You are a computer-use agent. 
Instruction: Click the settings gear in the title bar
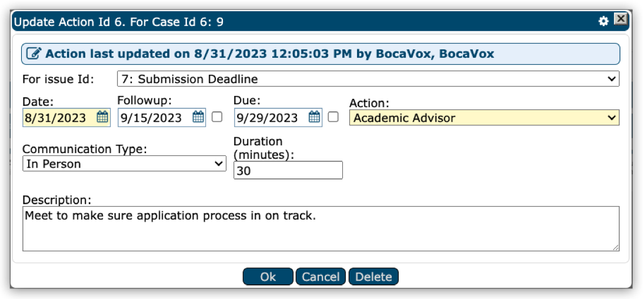click(x=603, y=21)
